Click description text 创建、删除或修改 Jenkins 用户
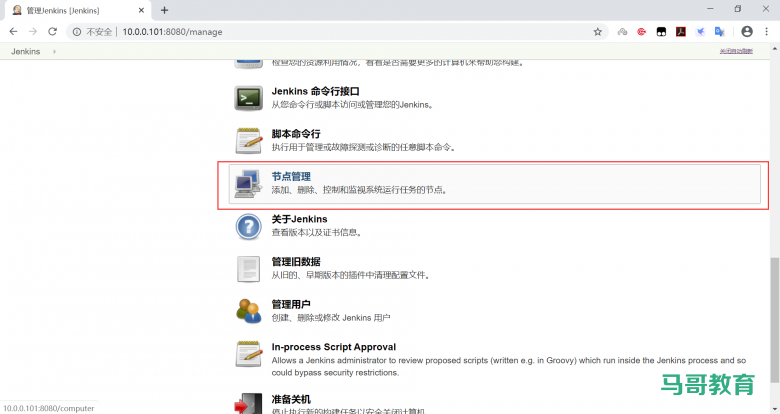 331,317
